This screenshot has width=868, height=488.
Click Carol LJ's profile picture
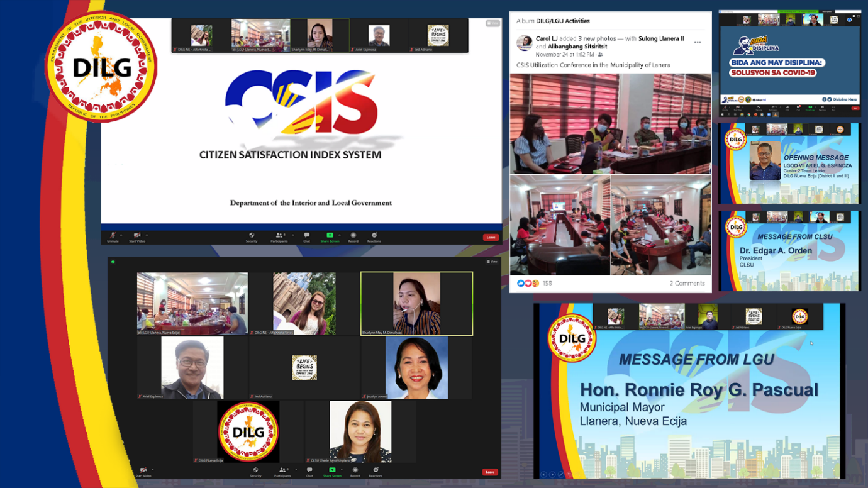tap(524, 43)
